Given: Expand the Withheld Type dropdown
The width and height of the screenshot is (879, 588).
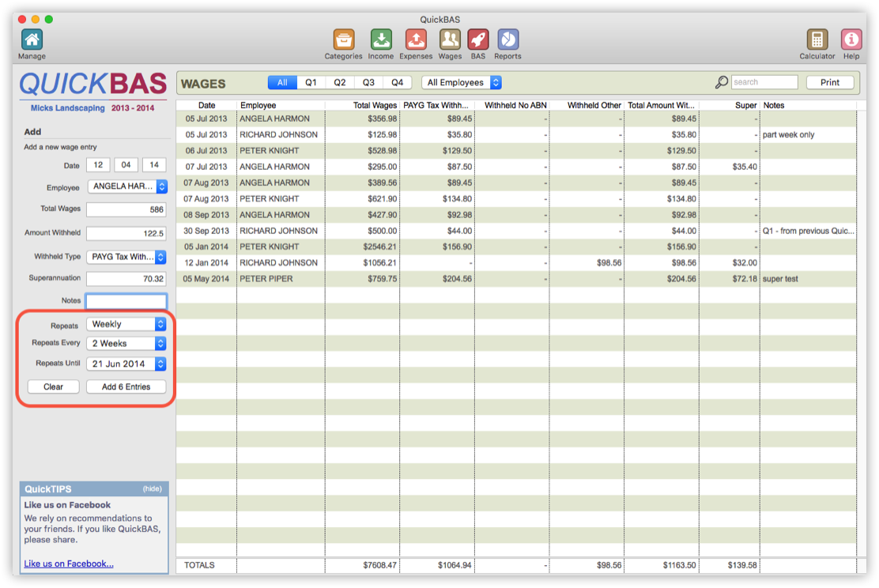Looking at the screenshot, I should pyautogui.click(x=126, y=256).
